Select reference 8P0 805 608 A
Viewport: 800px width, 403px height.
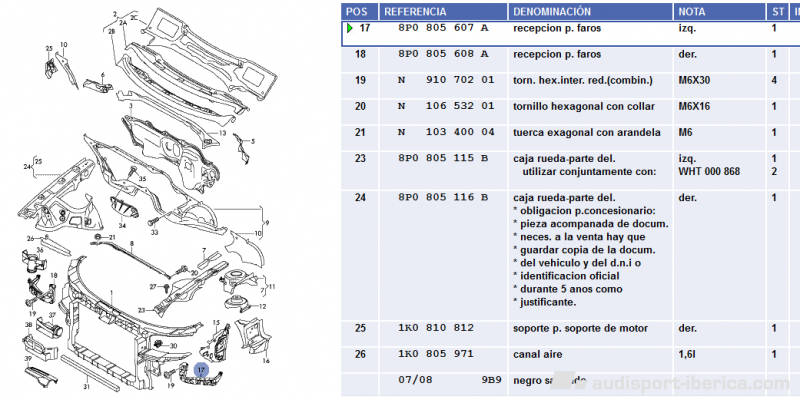tap(443, 54)
